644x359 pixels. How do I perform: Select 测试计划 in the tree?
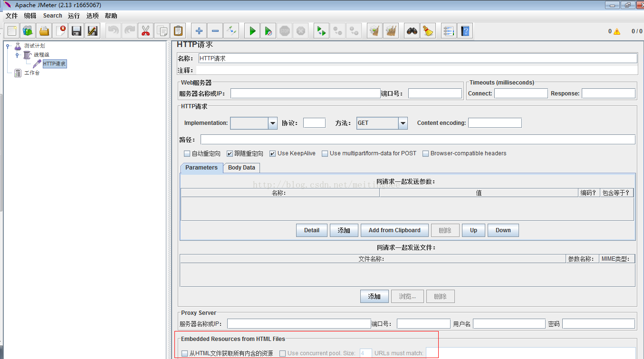[34, 46]
